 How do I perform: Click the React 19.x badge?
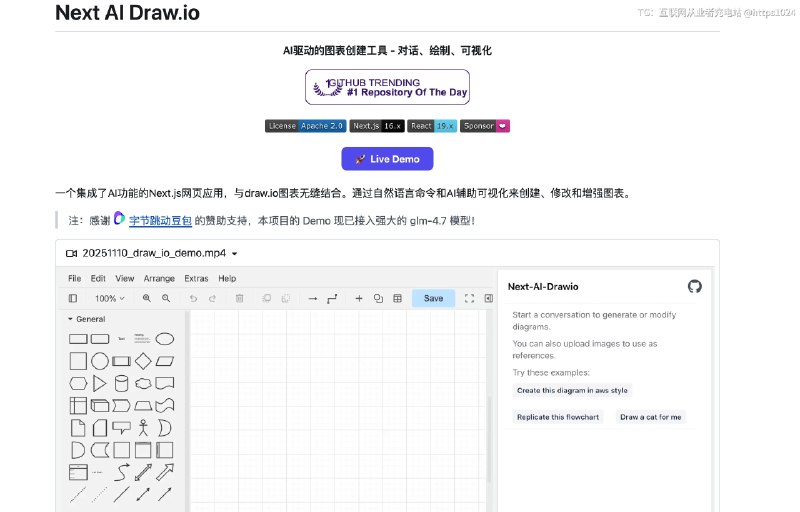[432, 126]
